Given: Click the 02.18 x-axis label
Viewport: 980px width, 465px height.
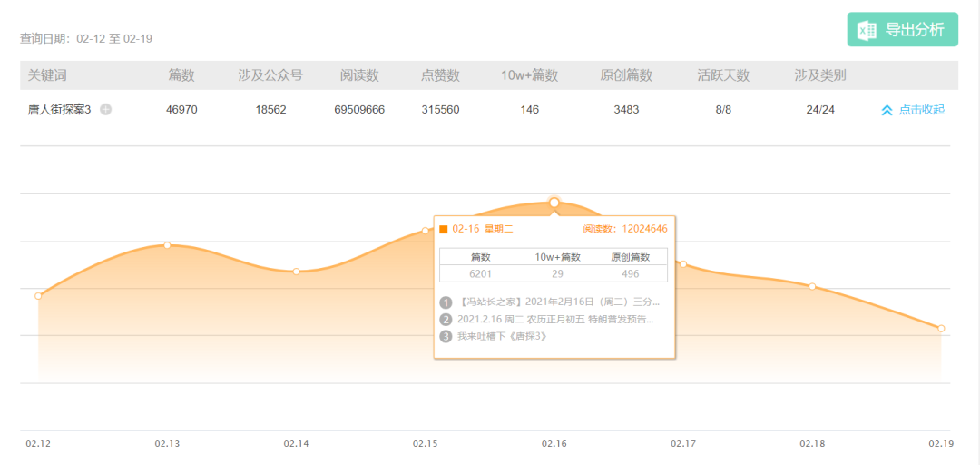Looking at the screenshot, I should pyautogui.click(x=812, y=444).
